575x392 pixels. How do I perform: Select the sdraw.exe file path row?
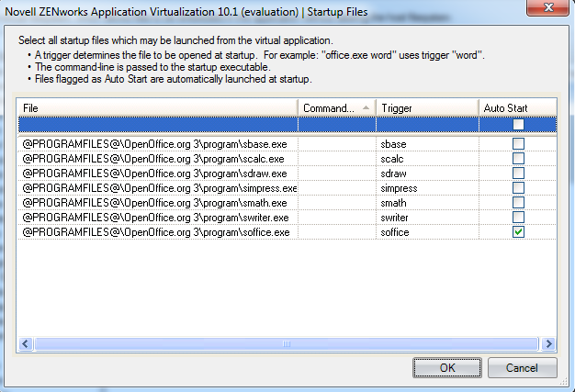[158, 174]
